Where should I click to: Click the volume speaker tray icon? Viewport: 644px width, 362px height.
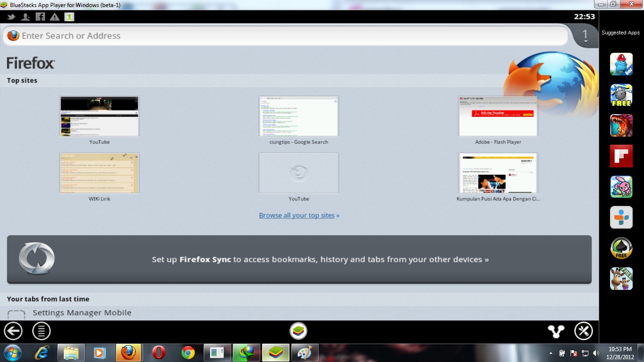(x=596, y=353)
